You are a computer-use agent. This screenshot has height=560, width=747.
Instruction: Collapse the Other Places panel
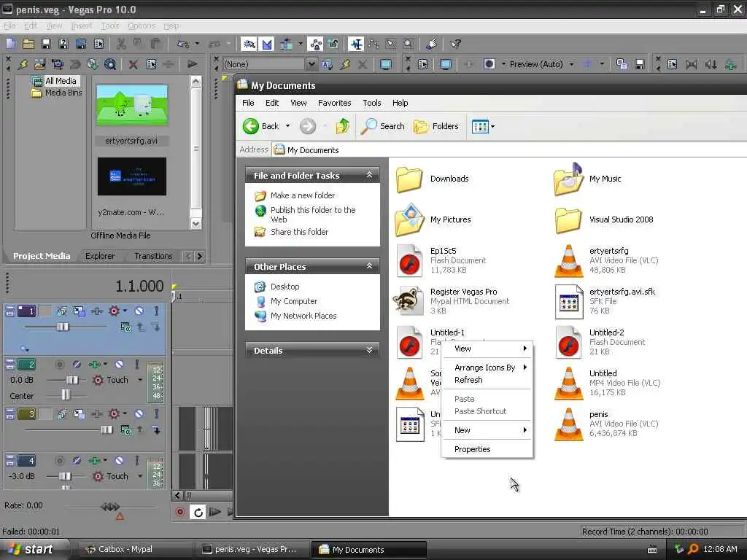coord(369,266)
